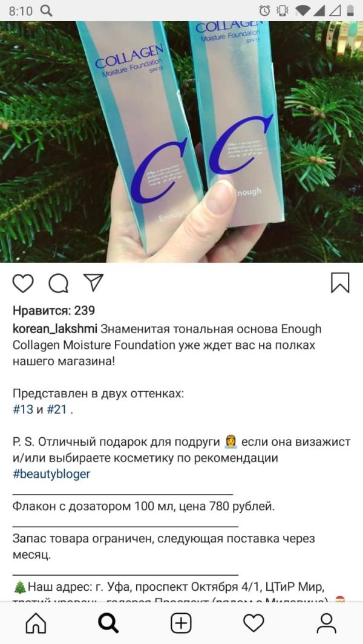Tap hashtag #21
The image size is (363, 644).
pos(57,409)
